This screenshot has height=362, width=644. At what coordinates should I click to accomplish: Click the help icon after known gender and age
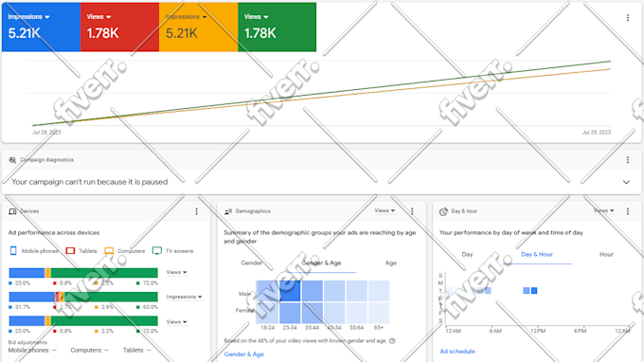click(x=392, y=341)
